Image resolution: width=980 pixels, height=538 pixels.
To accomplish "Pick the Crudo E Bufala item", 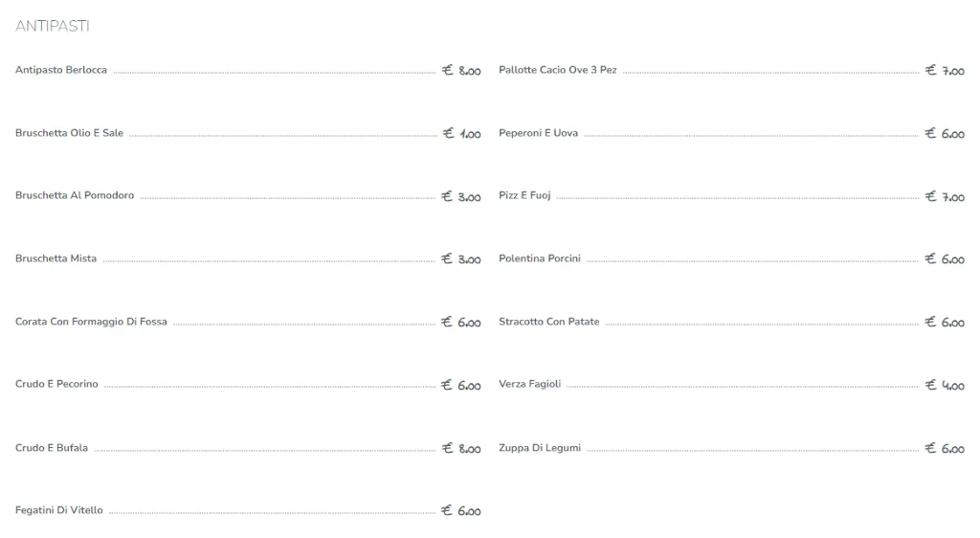I will coord(52,448).
